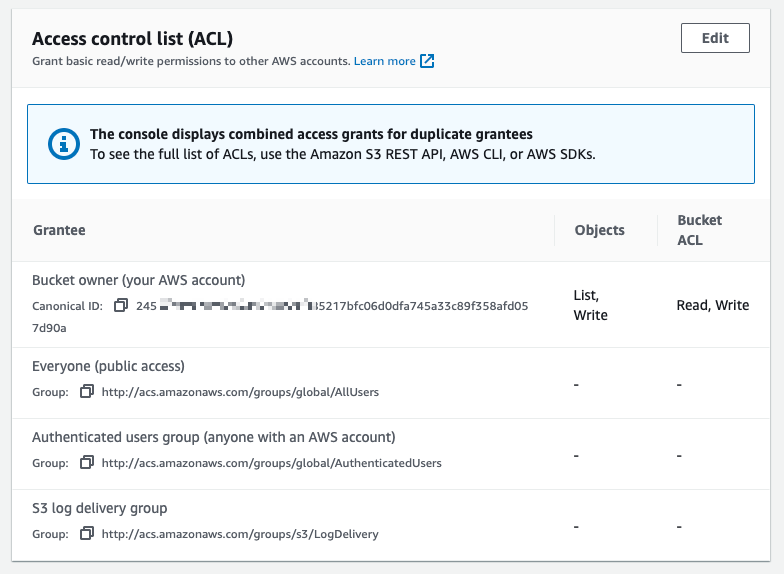784x574 pixels.
Task: Select the Authenticated users group row label
Action: click(x=213, y=437)
